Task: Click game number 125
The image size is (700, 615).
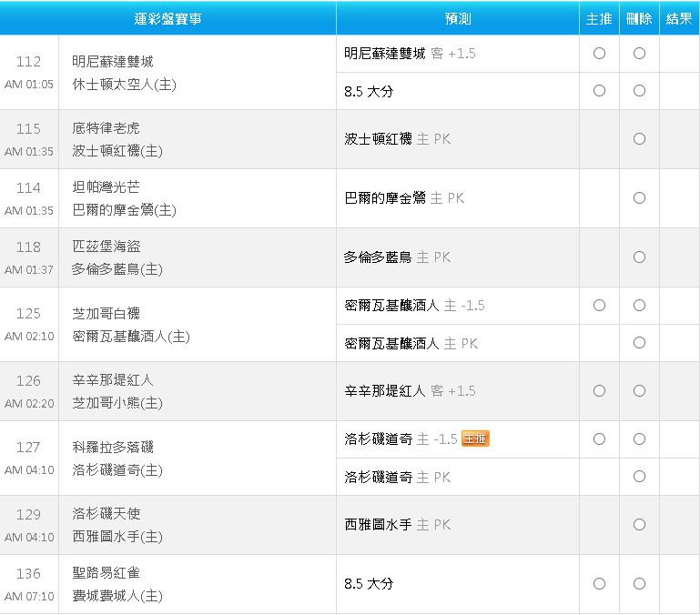Action: click(x=28, y=314)
